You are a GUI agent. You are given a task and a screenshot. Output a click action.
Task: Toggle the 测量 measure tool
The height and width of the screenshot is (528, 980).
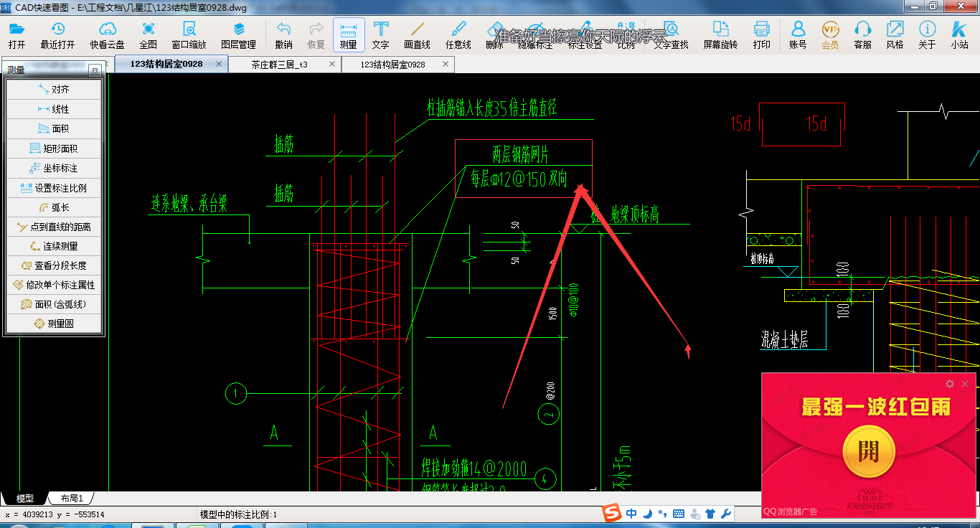click(x=349, y=34)
